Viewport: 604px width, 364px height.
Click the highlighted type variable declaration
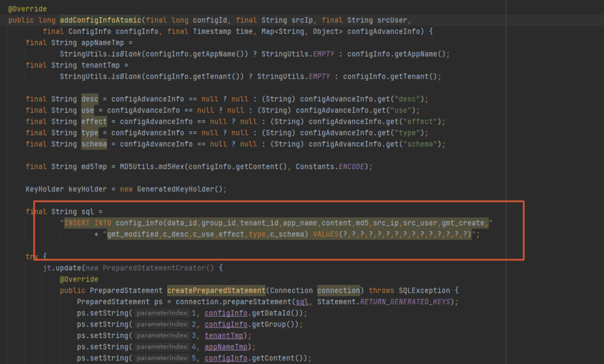(x=90, y=133)
